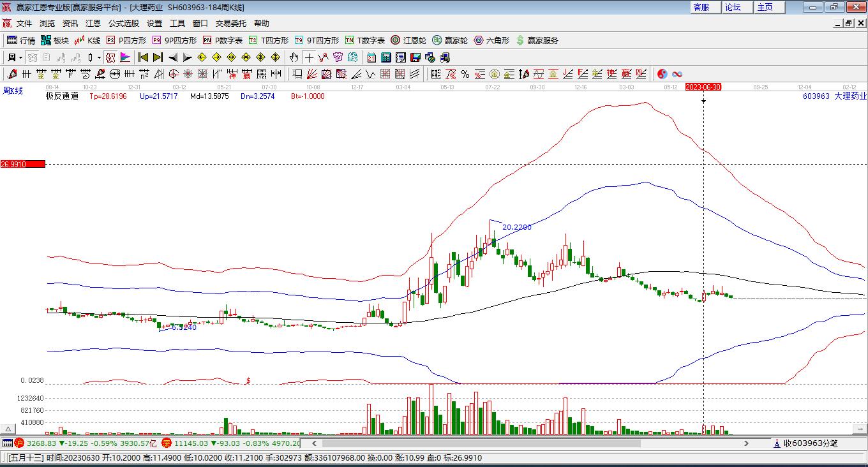Open the T数字表 tool
The width and height of the screenshot is (868, 467).
(365, 40)
